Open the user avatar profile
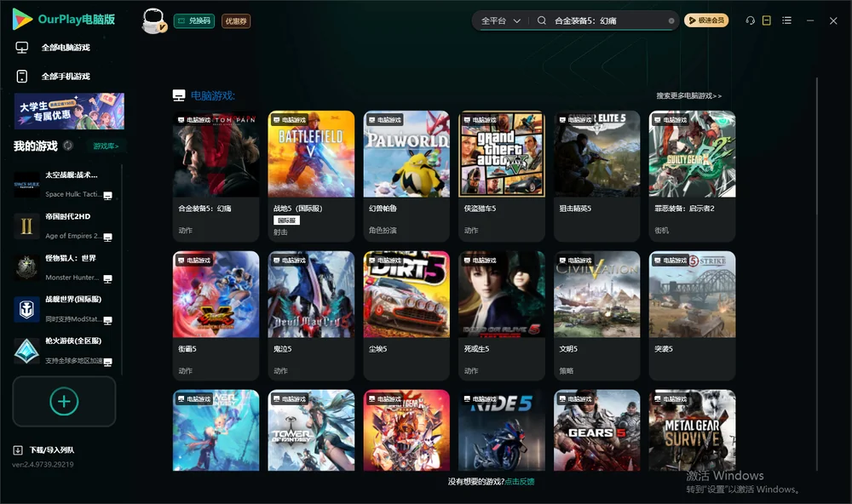Viewport: 852px width, 504px height. click(x=153, y=21)
